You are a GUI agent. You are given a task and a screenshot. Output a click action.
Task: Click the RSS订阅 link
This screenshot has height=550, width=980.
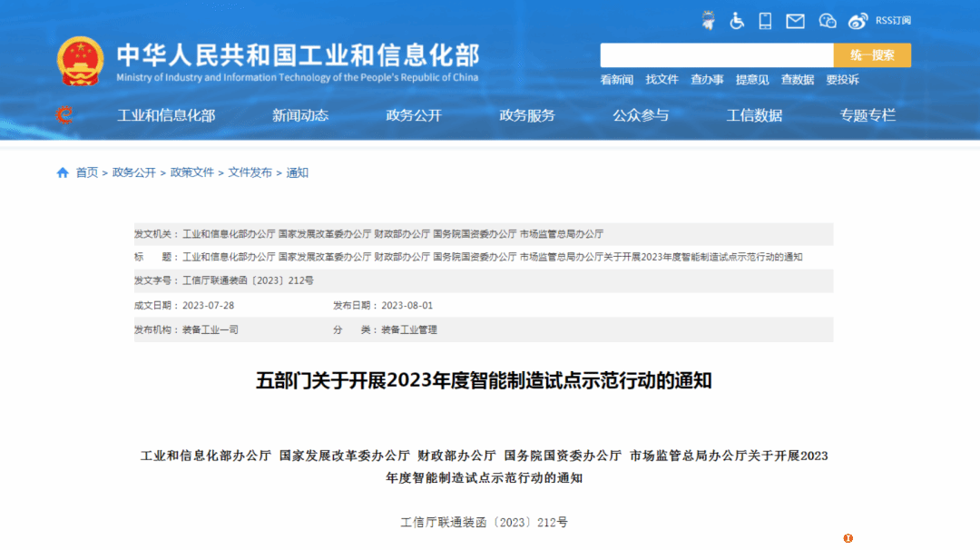pos(893,20)
